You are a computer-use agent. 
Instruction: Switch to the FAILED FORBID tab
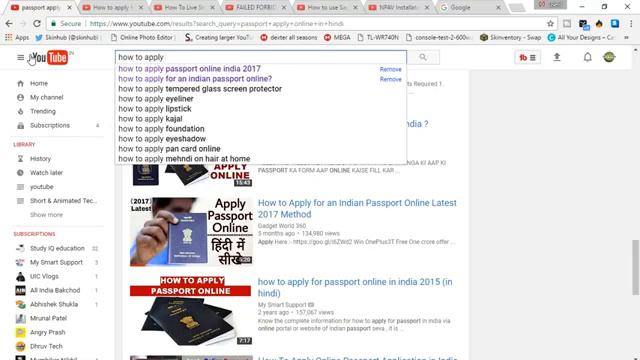point(256,7)
